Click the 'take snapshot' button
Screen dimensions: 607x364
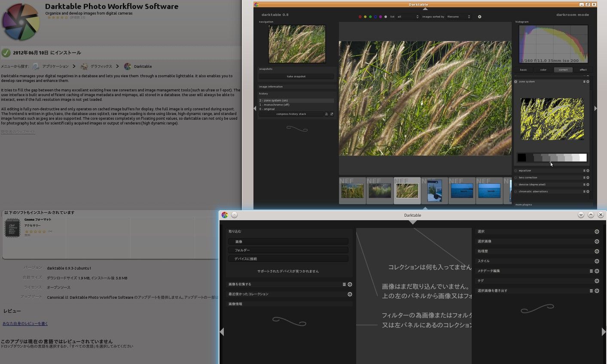pos(296,76)
